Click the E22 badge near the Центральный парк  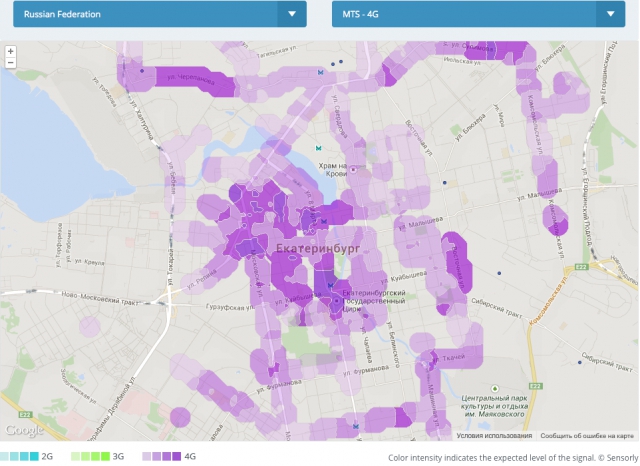point(536,386)
